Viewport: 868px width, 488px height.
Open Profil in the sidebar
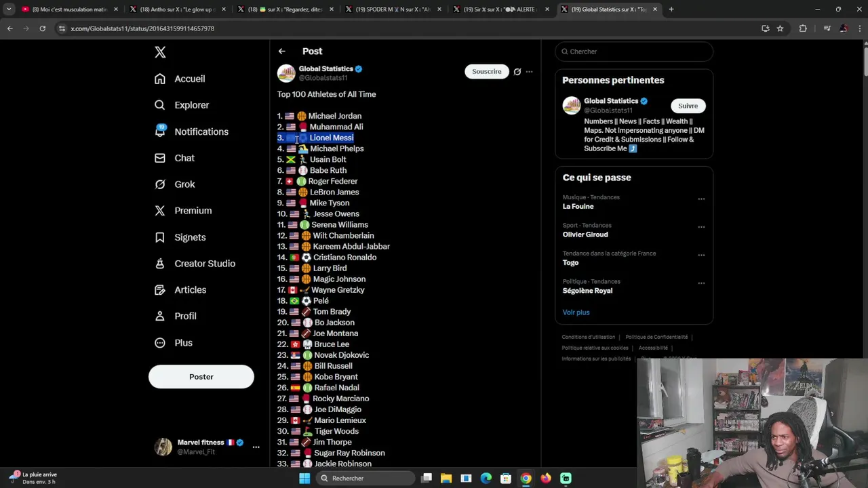pos(176,317)
